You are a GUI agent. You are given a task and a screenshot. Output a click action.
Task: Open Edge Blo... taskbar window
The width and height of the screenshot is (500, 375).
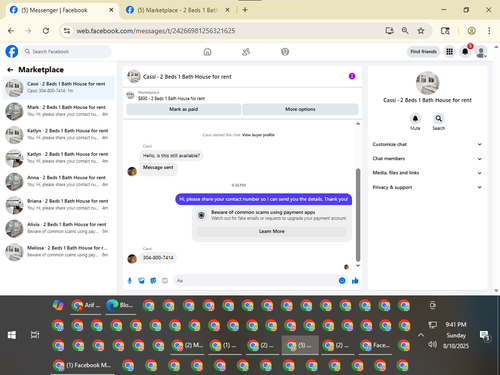121,305
